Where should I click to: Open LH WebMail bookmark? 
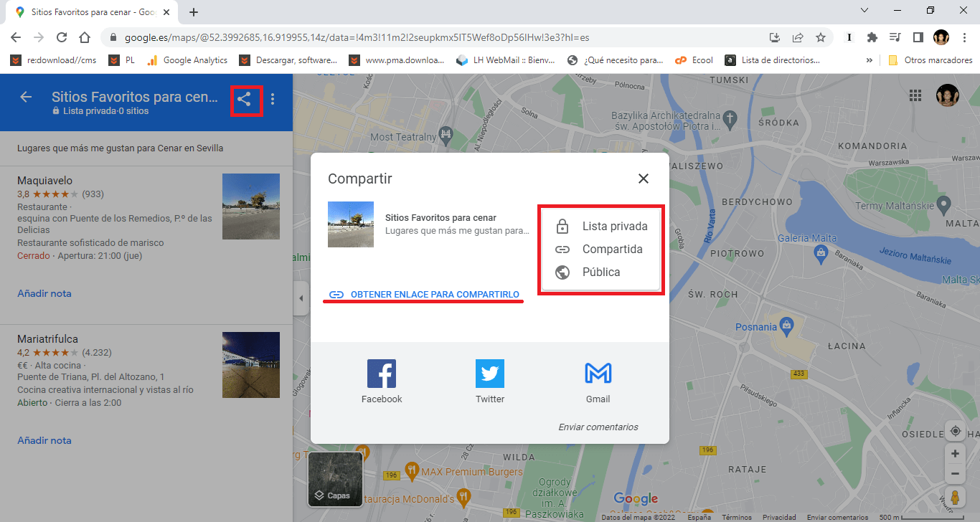coord(507,60)
